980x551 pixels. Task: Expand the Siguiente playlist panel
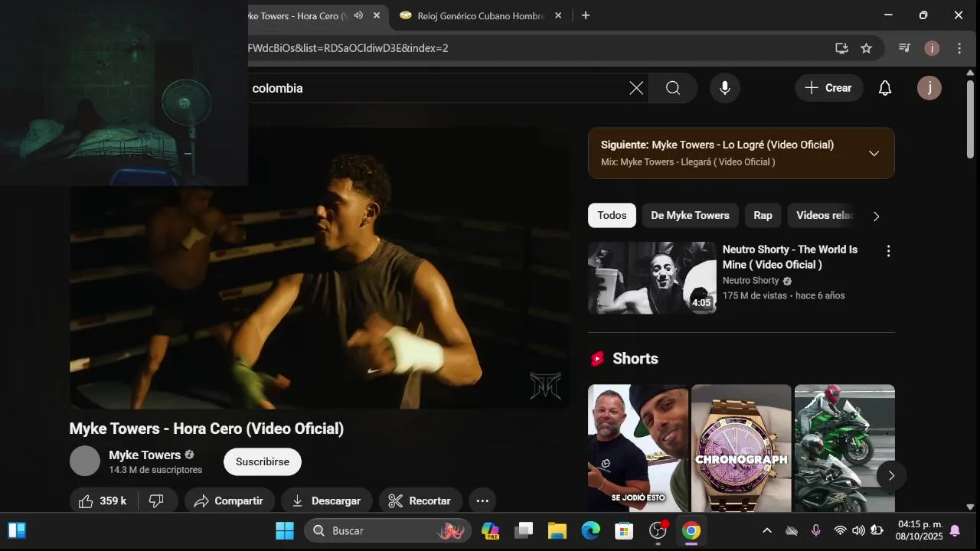pos(874,153)
